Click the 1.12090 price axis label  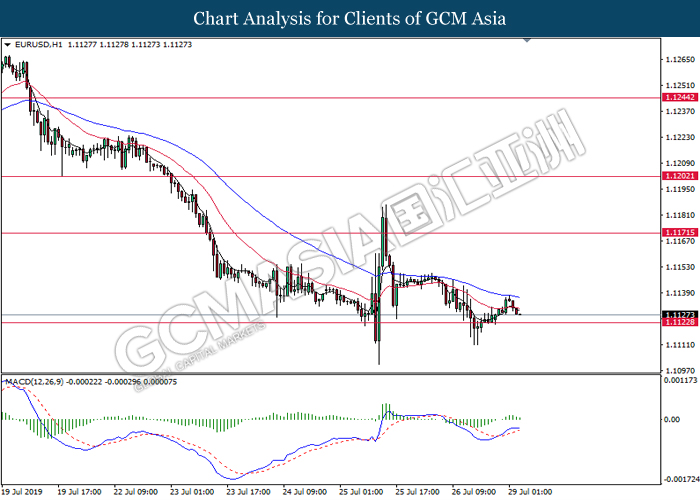[x=680, y=163]
